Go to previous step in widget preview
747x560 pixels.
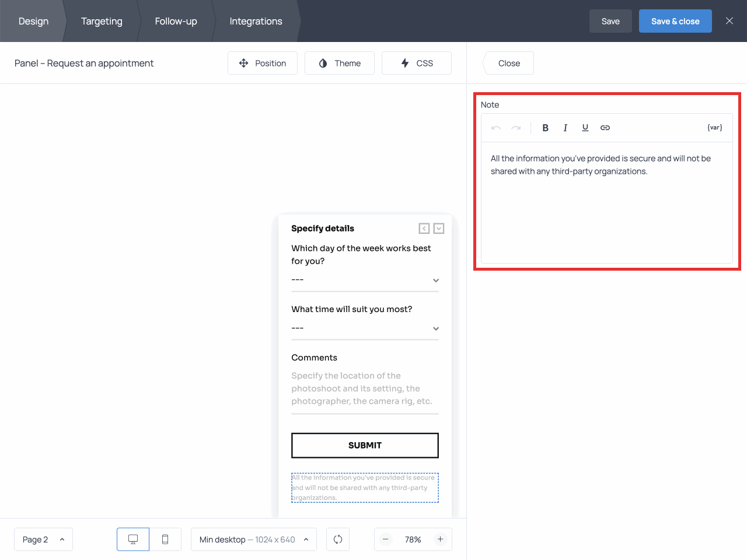424,229
